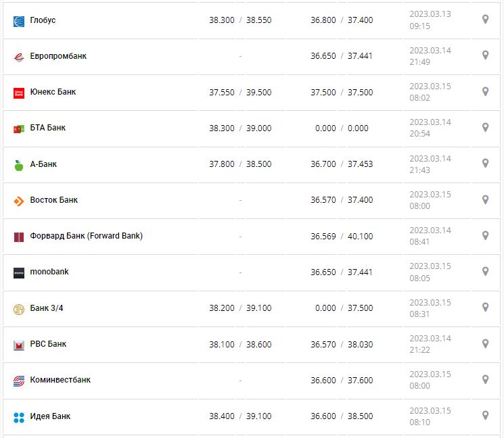Click the Глобус update time 2023.03.13
Viewport: 504px width, 438px height.
click(x=430, y=14)
